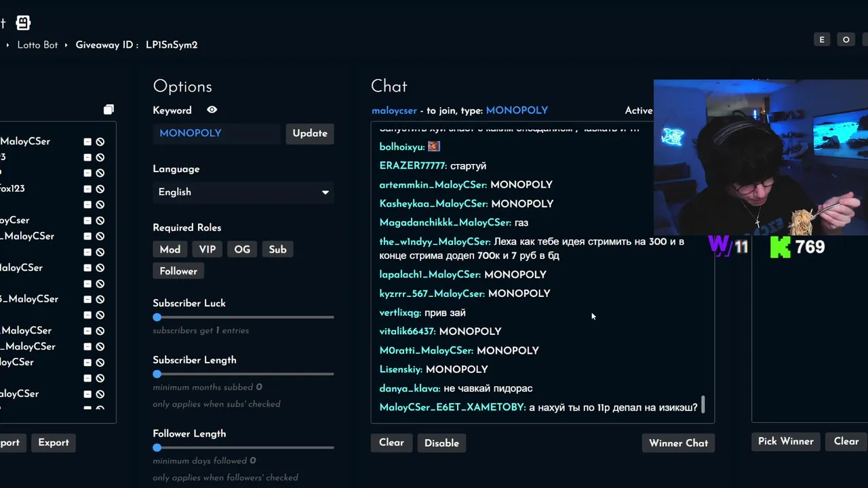Open Winner Chat
The width and height of the screenshot is (868, 488).
pyautogui.click(x=678, y=443)
